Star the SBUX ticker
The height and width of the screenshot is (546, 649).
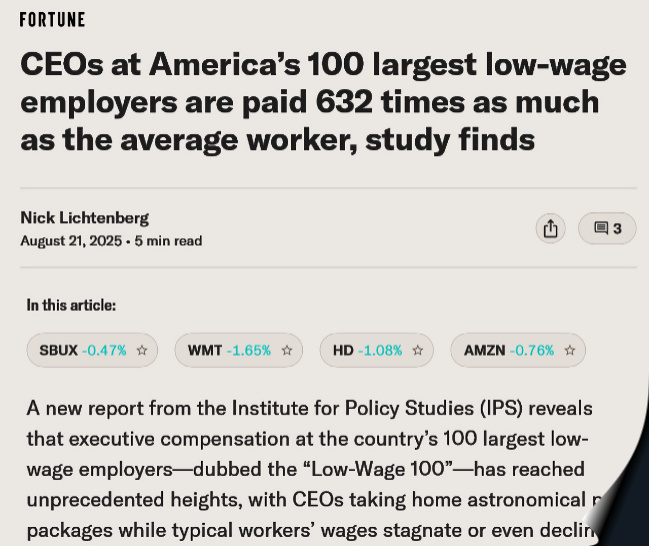click(142, 351)
